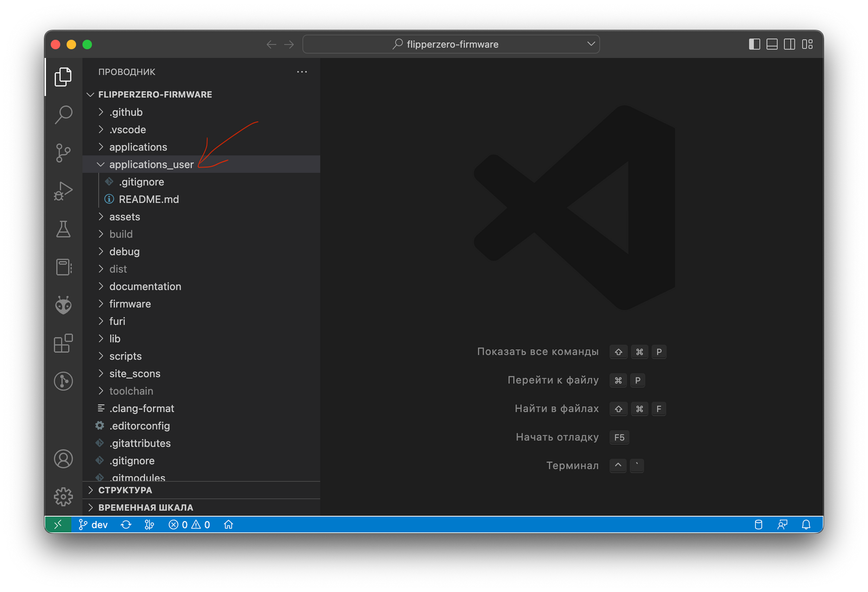Open the Extensions view icon
Screen dimensions: 868x592
pos(63,343)
